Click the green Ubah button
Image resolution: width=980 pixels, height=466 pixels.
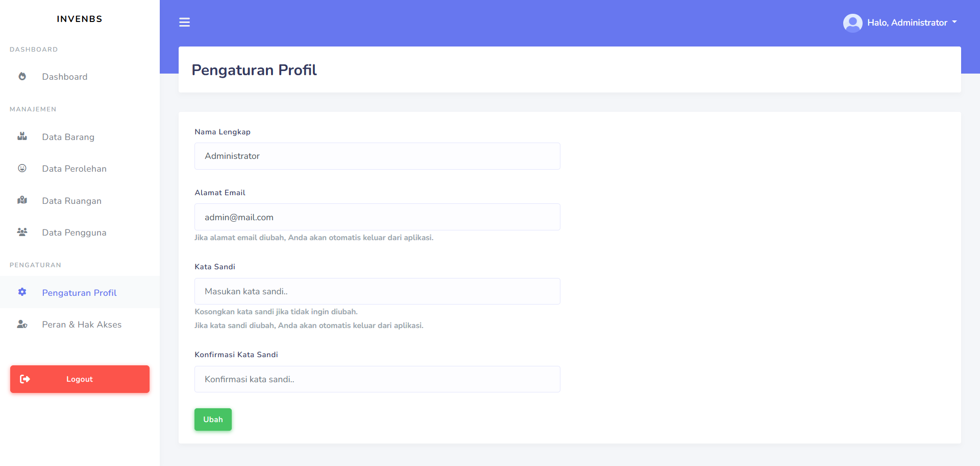[x=213, y=420]
